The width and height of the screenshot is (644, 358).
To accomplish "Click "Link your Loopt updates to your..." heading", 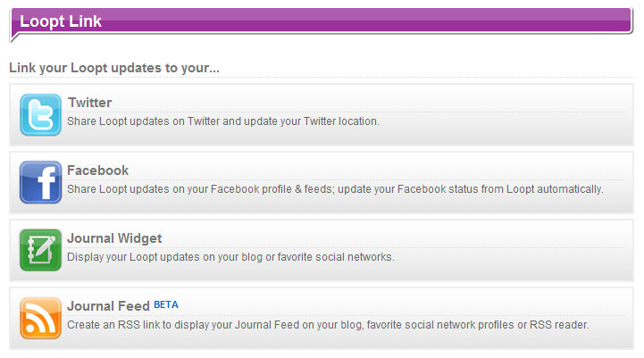I will (114, 68).
